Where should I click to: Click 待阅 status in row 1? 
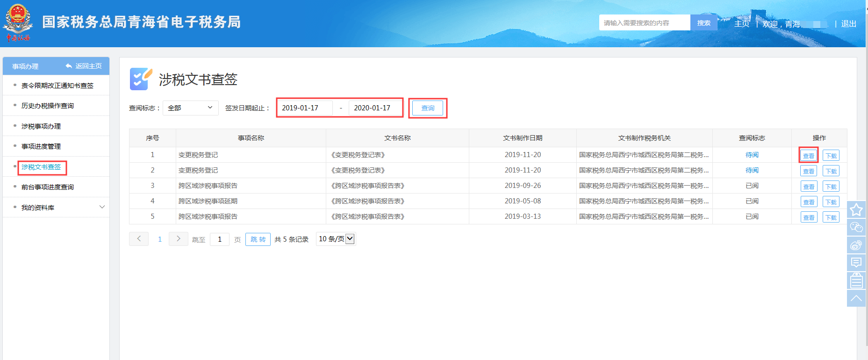pos(752,155)
